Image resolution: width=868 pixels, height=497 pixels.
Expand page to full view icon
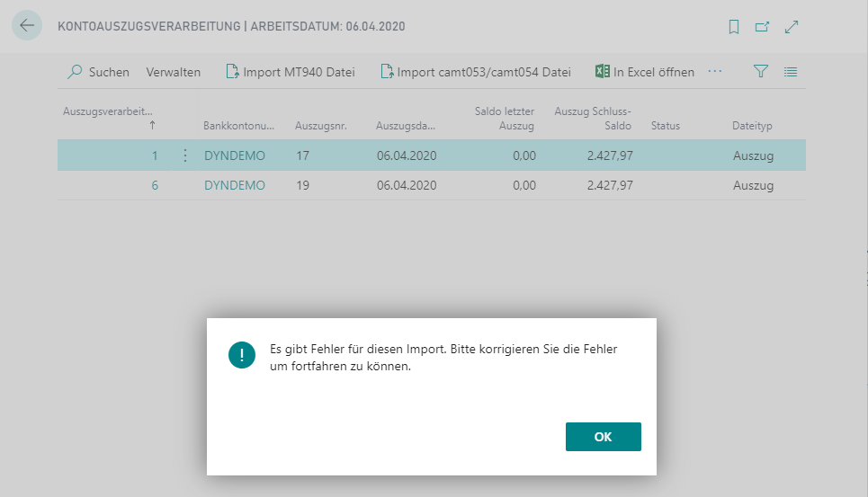tap(792, 27)
